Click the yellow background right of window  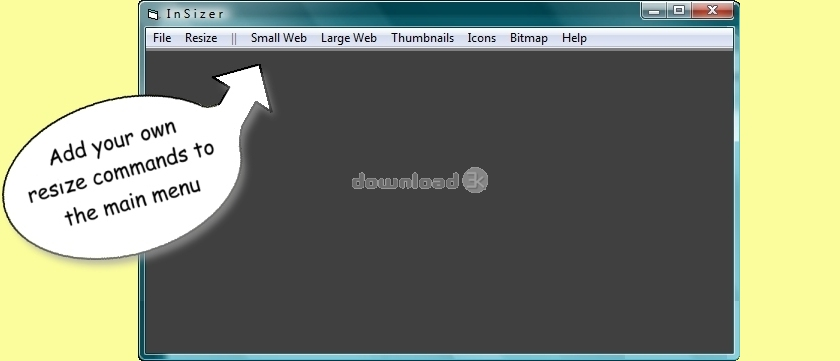tap(790, 180)
